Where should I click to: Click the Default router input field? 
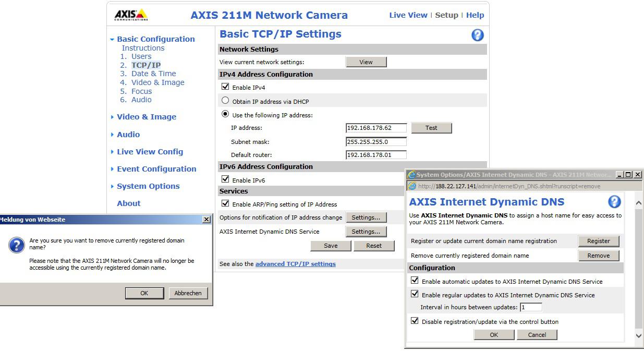pyautogui.click(x=376, y=155)
